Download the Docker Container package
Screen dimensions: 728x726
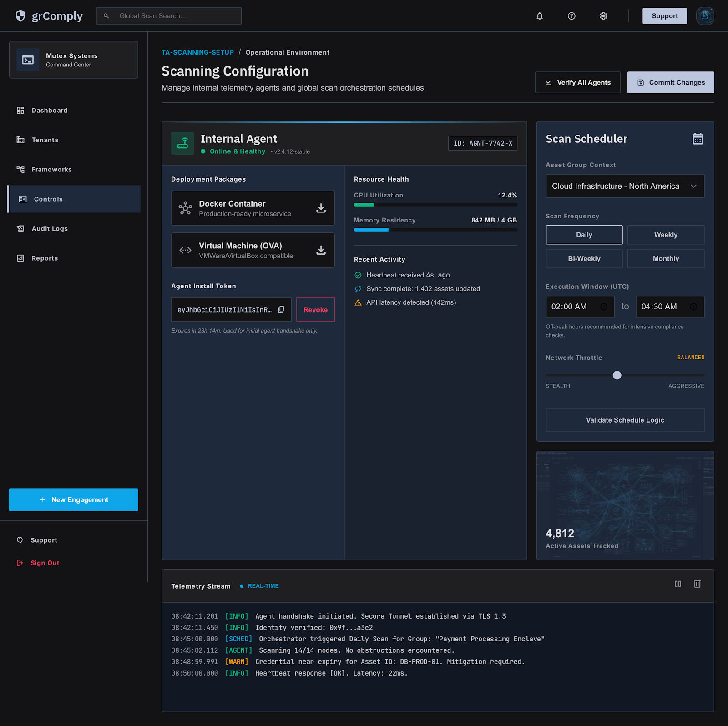[321, 208]
